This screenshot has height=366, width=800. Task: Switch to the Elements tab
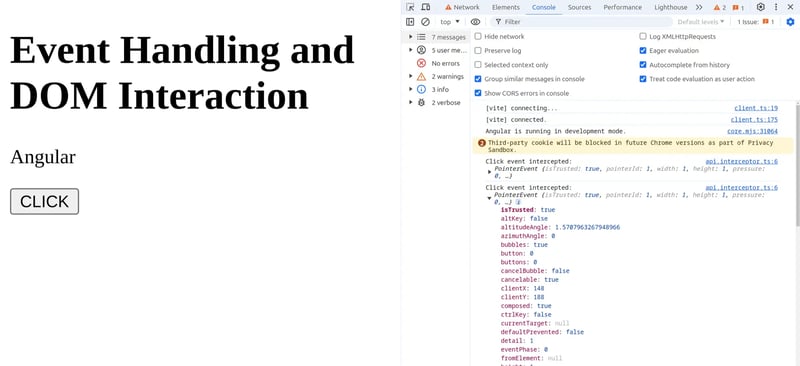coord(506,7)
